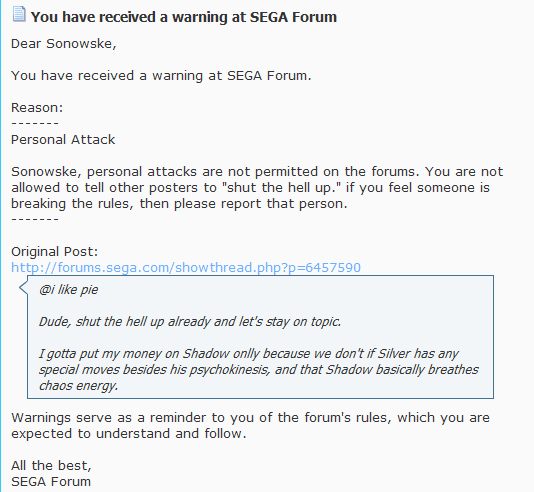The height and width of the screenshot is (492, 534).
Task: Click the "@i like pie" quoted mention
Action: point(68,290)
